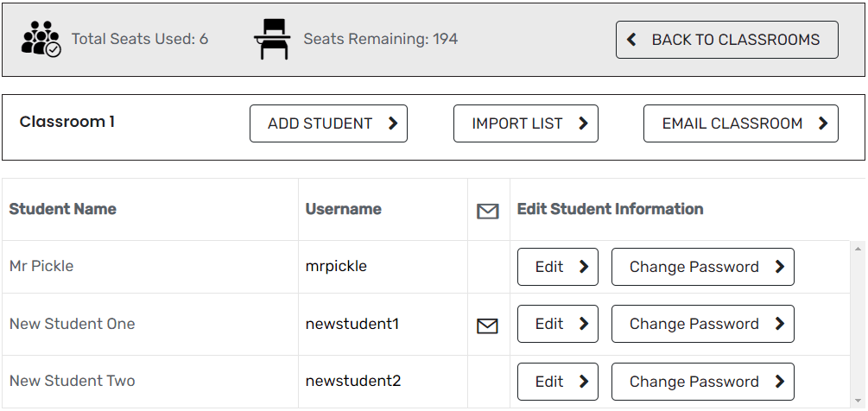Open Import List option

tap(526, 123)
